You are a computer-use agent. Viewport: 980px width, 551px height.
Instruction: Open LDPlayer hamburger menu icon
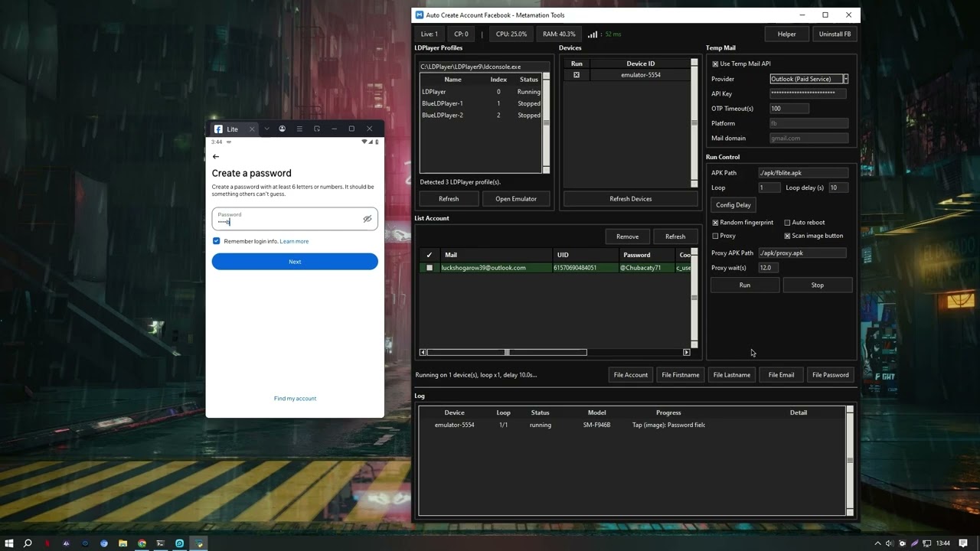click(x=299, y=129)
